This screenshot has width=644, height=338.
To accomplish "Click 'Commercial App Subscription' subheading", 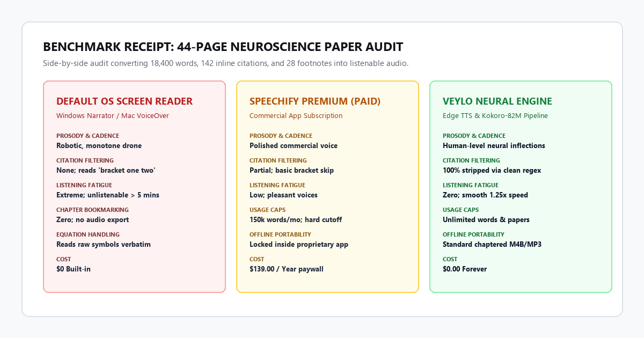I will click(296, 115).
